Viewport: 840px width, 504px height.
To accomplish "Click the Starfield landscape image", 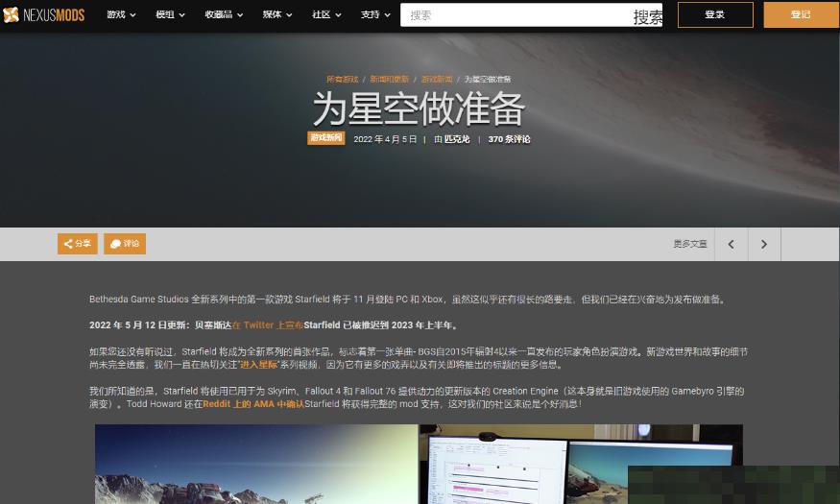I will [256, 464].
